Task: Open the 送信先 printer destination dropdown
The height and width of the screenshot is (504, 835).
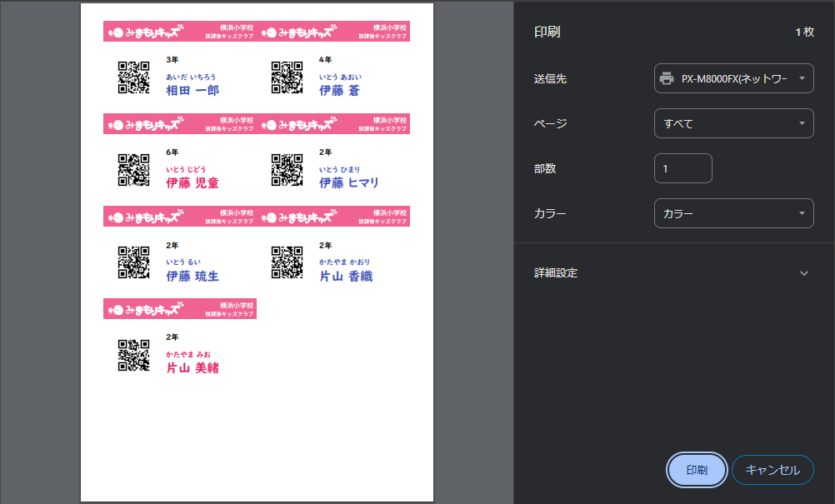Action: [733, 78]
